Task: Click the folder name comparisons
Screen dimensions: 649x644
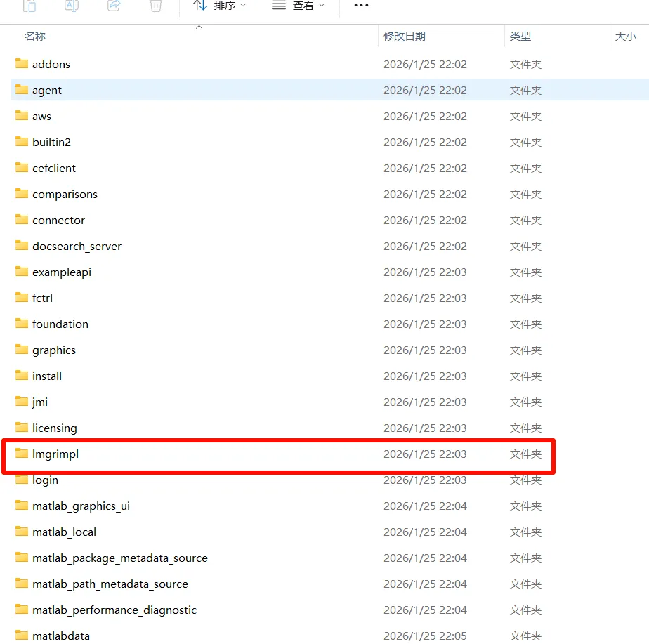Action: (x=65, y=195)
